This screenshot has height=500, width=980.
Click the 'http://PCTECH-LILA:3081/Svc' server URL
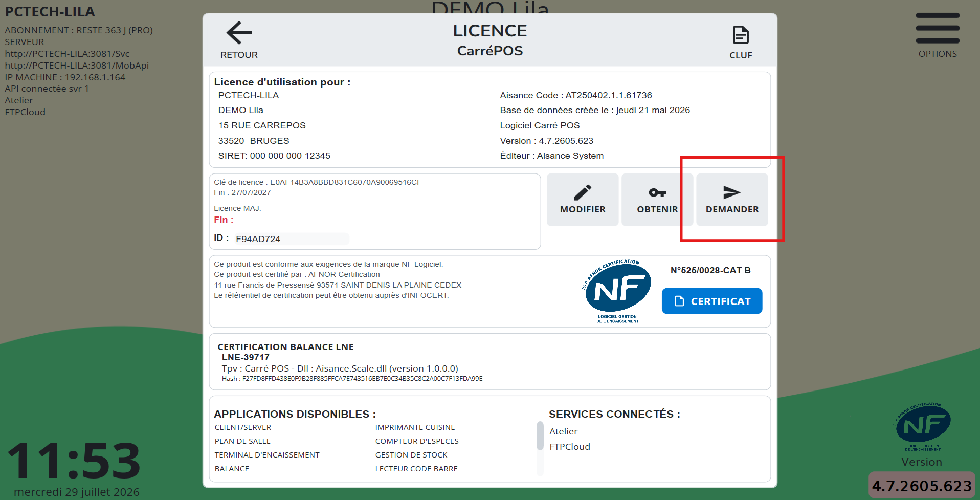pos(67,54)
